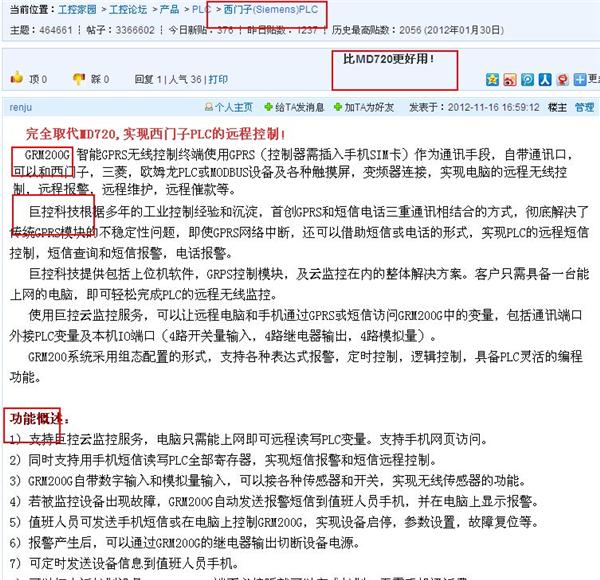Click post timestamp 2012-11-16 16:59:12

[494, 107]
